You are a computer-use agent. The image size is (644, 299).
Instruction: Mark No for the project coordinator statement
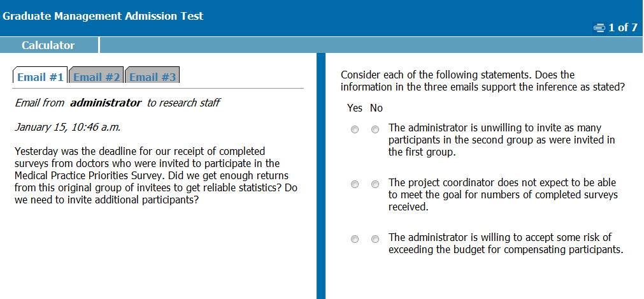coord(375,184)
